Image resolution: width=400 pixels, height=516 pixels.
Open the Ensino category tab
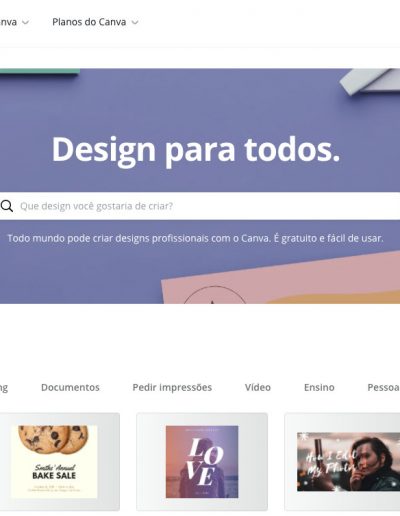tap(319, 387)
